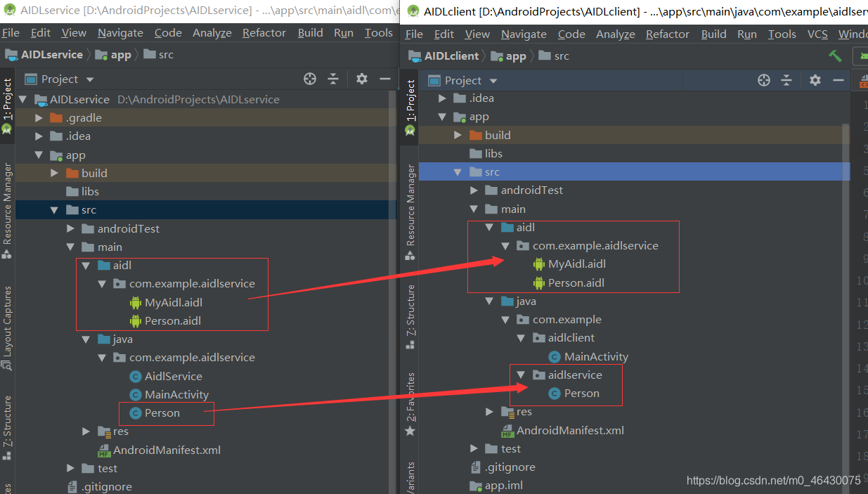Collapse aidlclient package arrow in AIDLclient tree
868x494 pixels.
pyautogui.click(x=520, y=337)
